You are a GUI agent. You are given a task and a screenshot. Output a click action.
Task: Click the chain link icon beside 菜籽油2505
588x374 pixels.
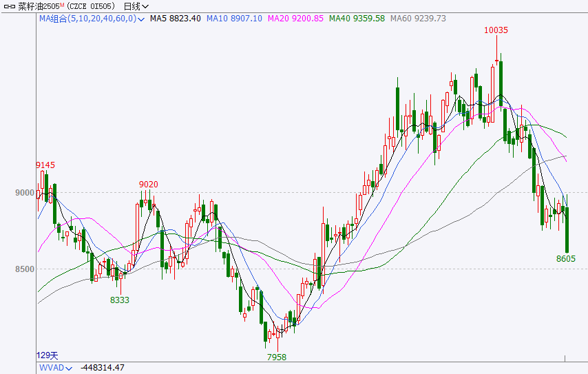click(x=10, y=6)
